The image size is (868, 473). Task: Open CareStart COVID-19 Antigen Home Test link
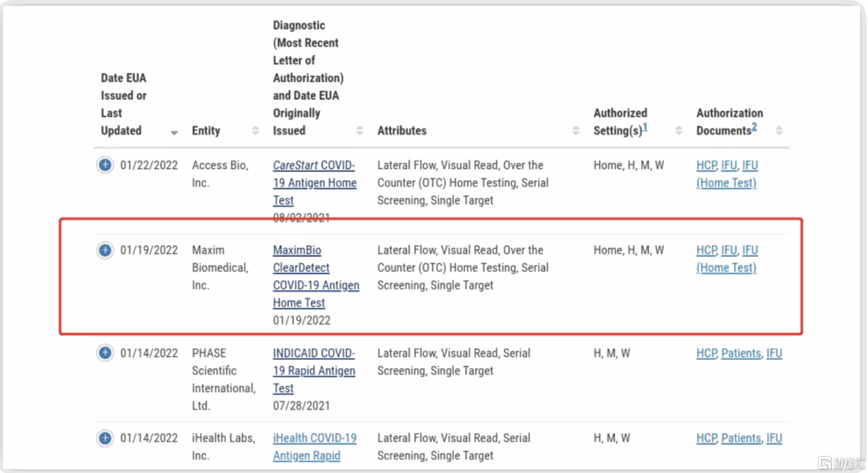(314, 183)
